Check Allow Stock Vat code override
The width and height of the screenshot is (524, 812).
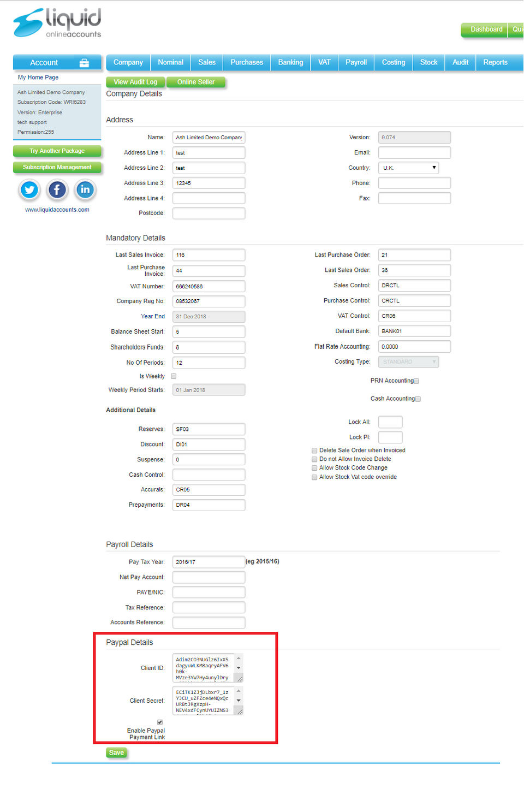point(314,477)
